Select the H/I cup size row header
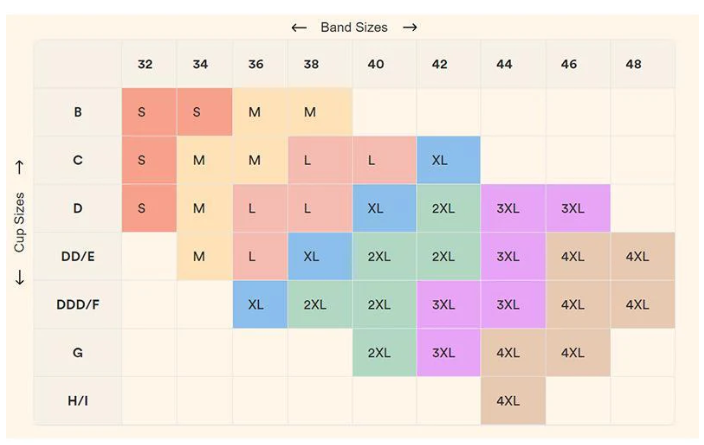The image size is (704, 445). tap(77, 401)
